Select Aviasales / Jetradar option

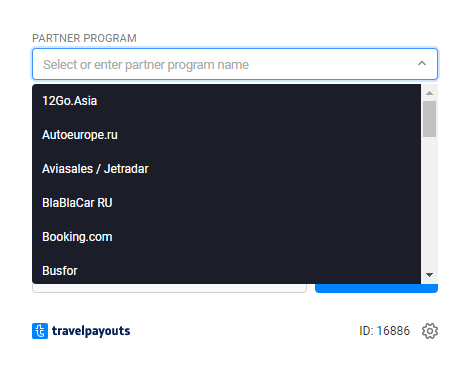tap(227, 169)
